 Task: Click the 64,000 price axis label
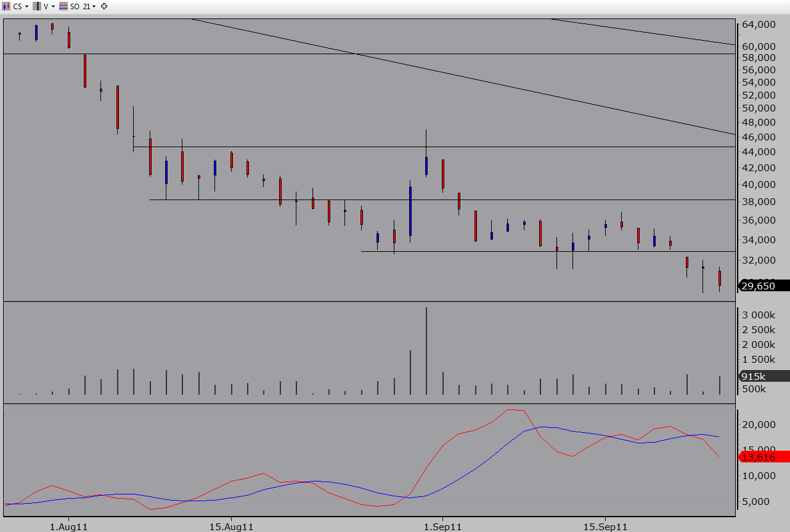(758, 25)
